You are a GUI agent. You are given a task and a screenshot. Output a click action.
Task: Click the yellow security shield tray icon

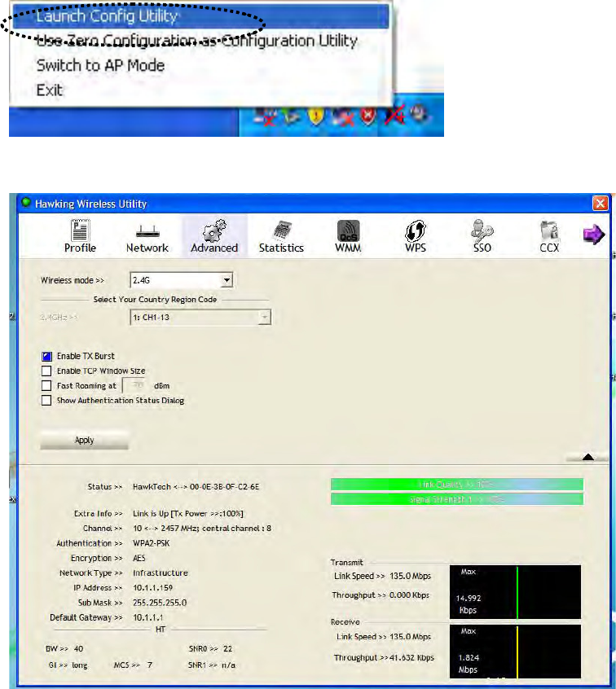pos(315,116)
